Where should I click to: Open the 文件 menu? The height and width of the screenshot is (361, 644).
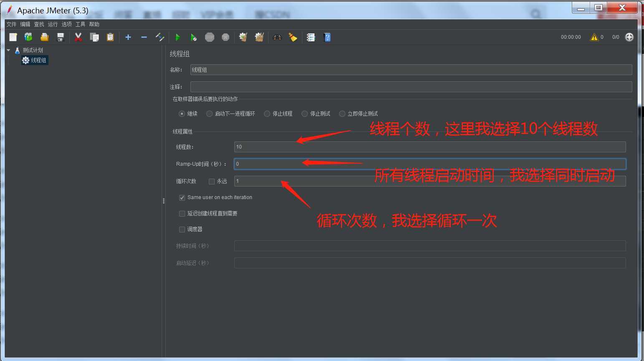coord(12,24)
